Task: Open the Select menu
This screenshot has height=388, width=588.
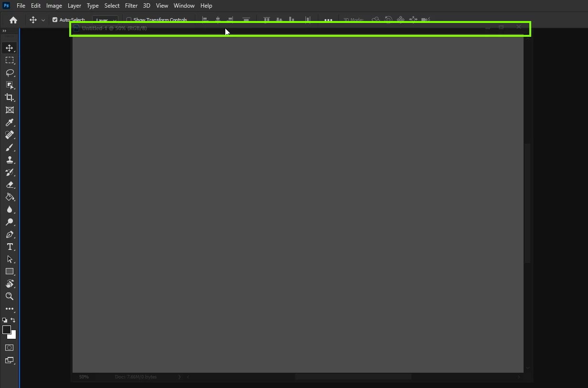Action: 112,6
